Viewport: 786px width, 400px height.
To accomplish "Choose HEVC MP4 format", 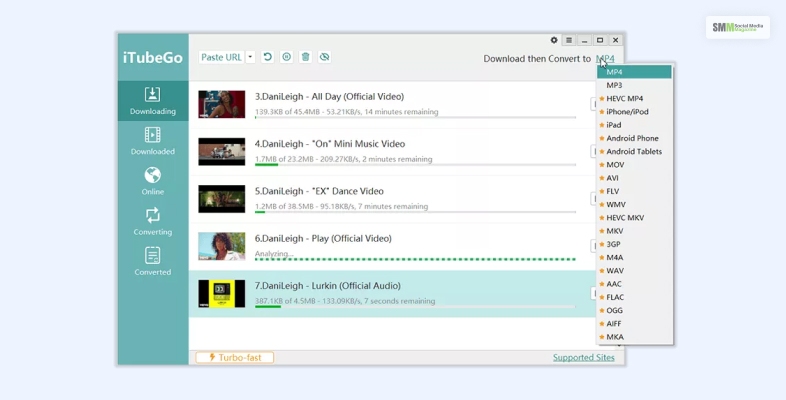I will (635, 99).
